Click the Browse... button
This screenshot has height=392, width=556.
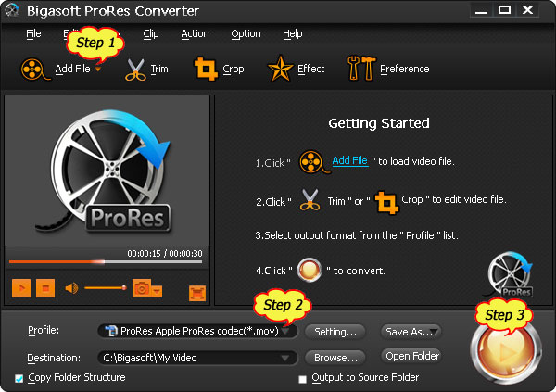coord(335,358)
